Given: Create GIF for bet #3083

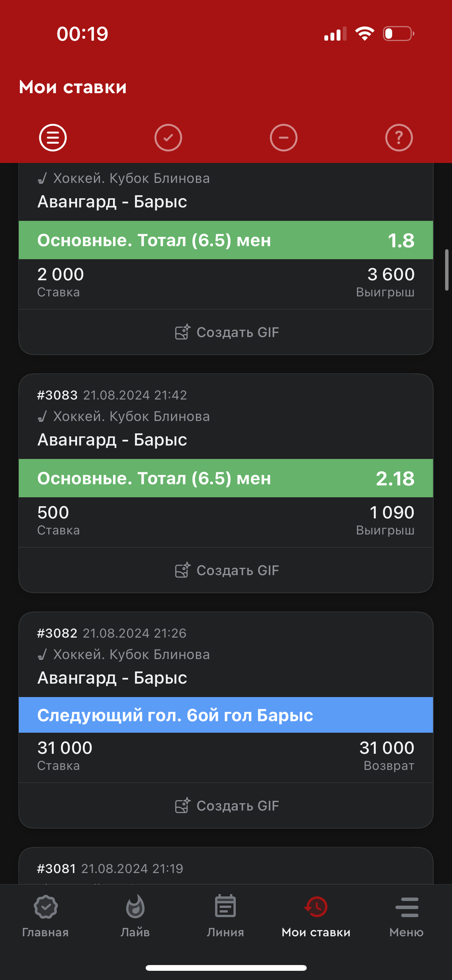Looking at the screenshot, I should [226, 571].
